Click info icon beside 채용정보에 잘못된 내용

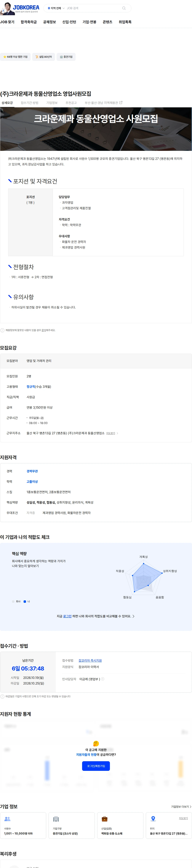(2, 330)
